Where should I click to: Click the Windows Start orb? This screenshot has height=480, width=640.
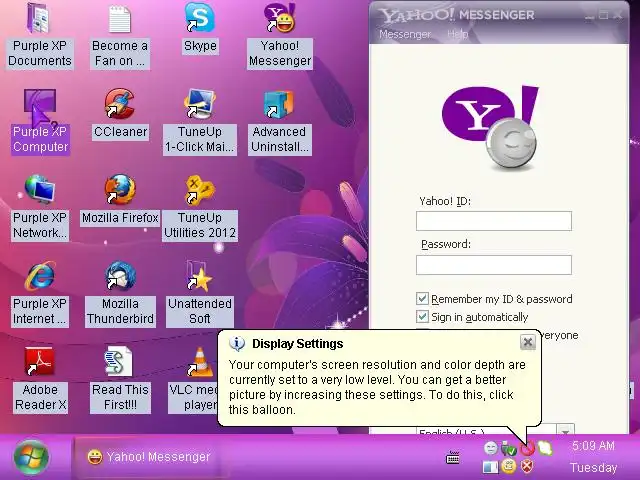pos(31,457)
